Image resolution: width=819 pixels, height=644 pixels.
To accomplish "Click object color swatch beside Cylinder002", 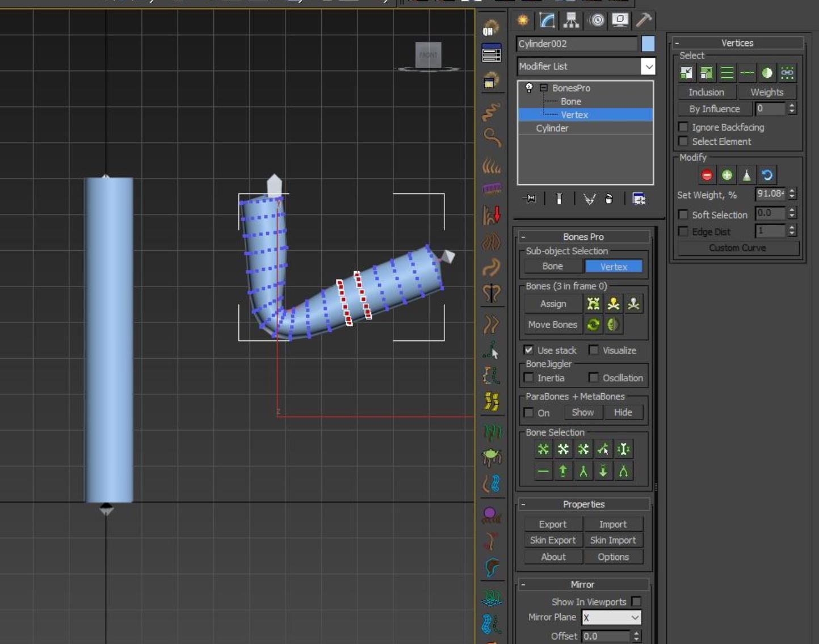I will click(648, 44).
